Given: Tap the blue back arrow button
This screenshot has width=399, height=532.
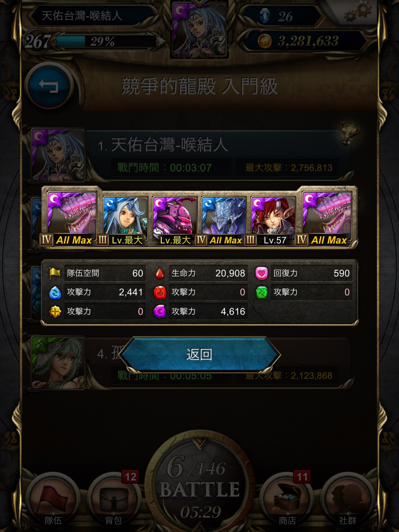Looking at the screenshot, I should tap(49, 86).
